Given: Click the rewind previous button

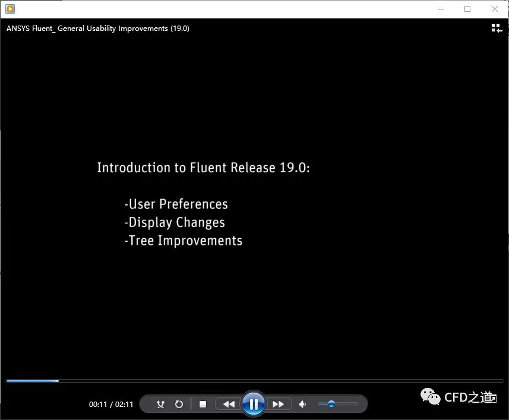Looking at the screenshot, I should 229,404.
